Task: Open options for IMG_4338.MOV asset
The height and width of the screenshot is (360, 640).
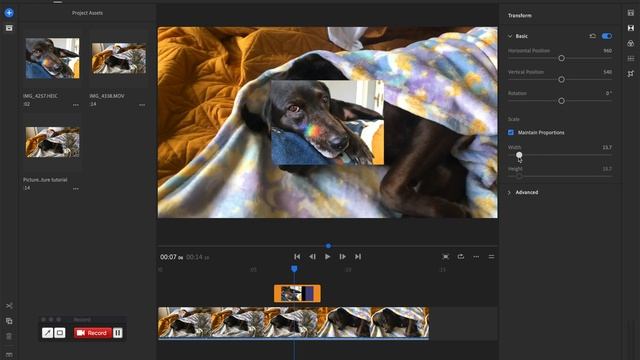Action: (142, 105)
